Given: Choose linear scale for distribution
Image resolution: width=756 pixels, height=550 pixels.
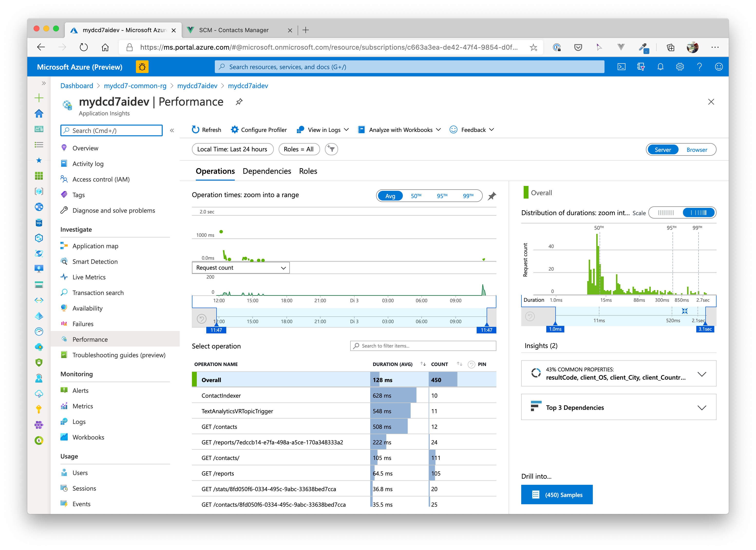Looking at the screenshot, I should click(666, 213).
